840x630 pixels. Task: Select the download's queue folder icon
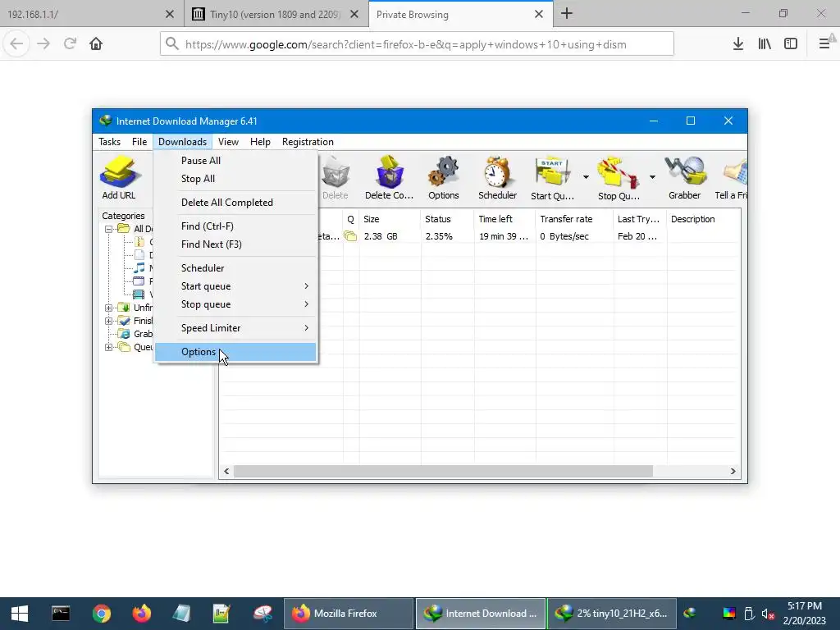pos(350,236)
